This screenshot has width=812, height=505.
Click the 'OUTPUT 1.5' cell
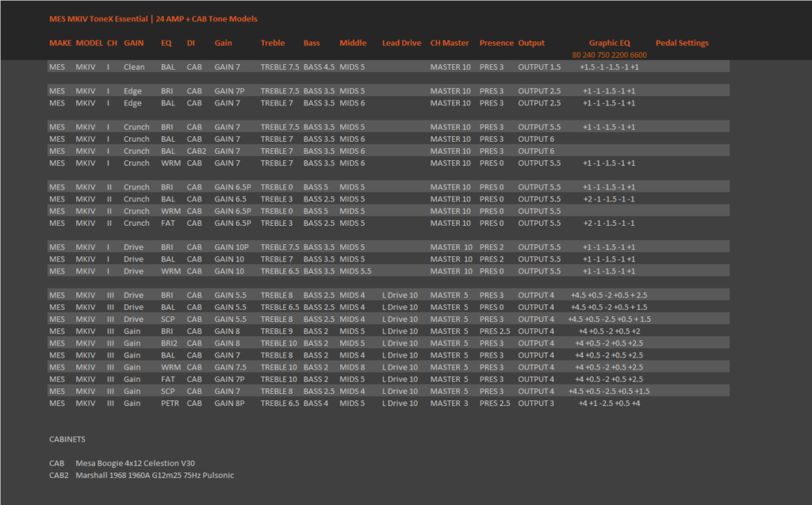pos(539,67)
